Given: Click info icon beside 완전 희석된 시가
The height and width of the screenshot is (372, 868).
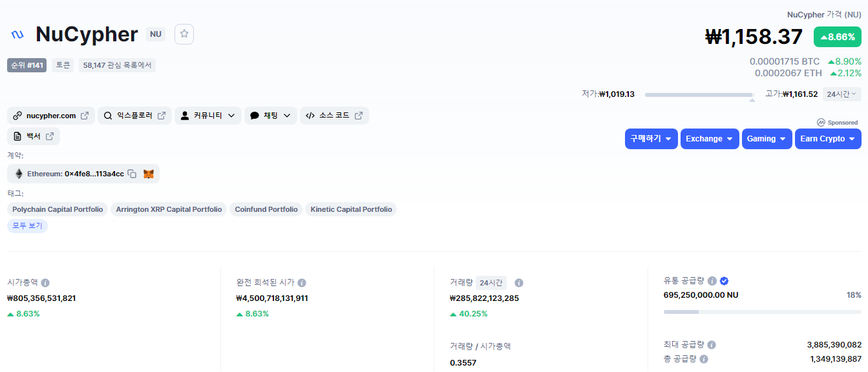Looking at the screenshot, I should coord(302,283).
